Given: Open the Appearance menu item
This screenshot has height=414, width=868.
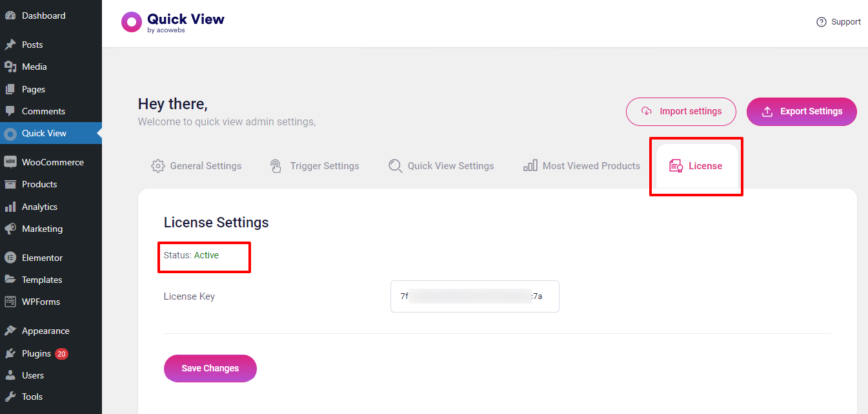Looking at the screenshot, I should (51, 331).
